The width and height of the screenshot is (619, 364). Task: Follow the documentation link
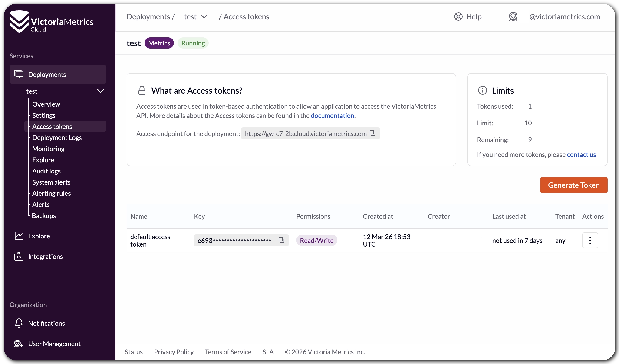tap(332, 115)
